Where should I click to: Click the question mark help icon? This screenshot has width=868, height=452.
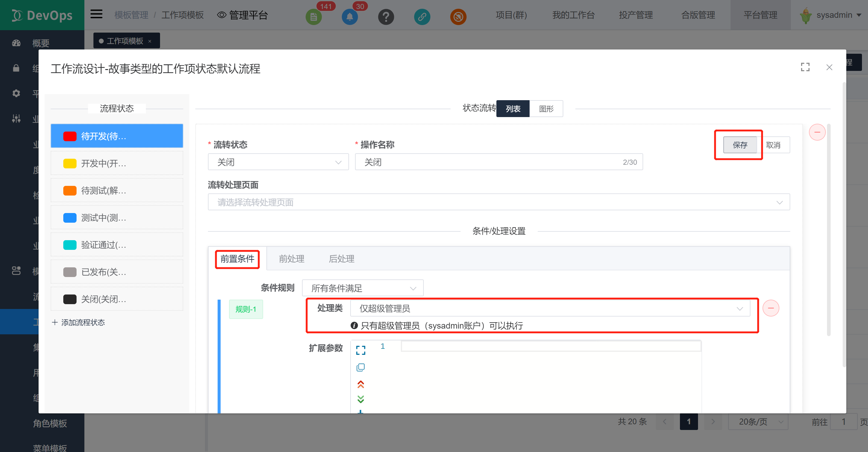pyautogui.click(x=386, y=17)
